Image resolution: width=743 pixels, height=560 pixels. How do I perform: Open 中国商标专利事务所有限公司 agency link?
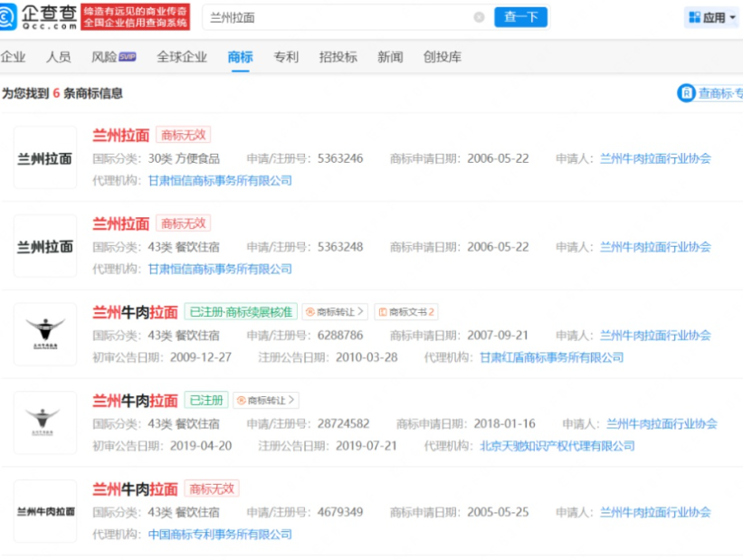[220, 535]
